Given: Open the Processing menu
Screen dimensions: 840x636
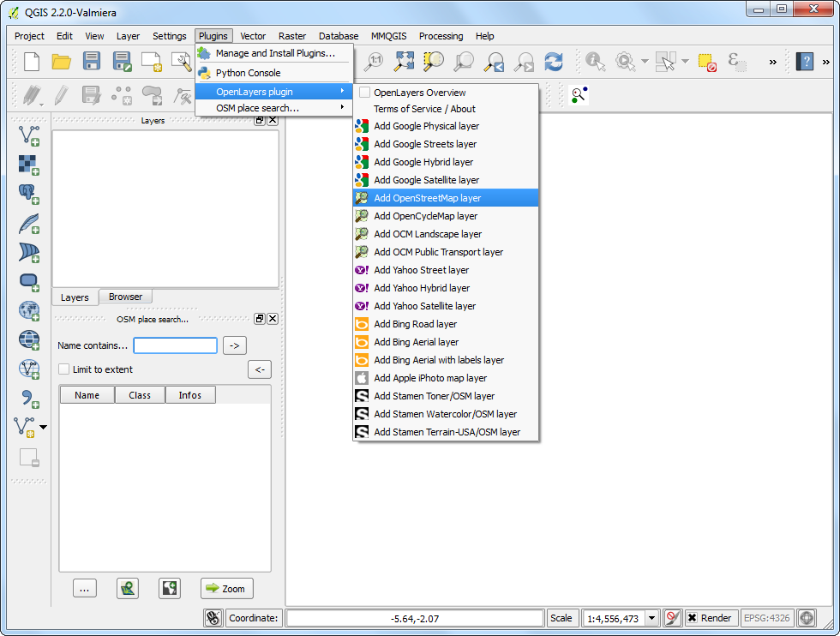Looking at the screenshot, I should pos(441,36).
